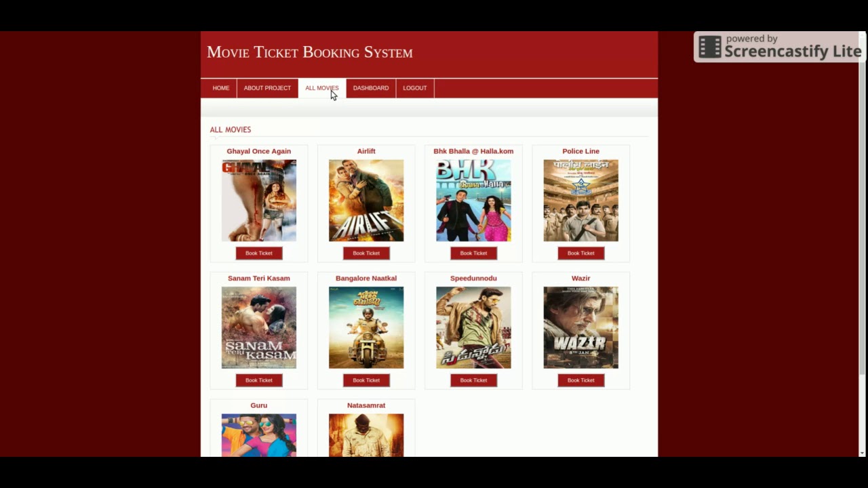Click the Natasamrat movie title
This screenshot has width=868, height=488.
click(366, 405)
